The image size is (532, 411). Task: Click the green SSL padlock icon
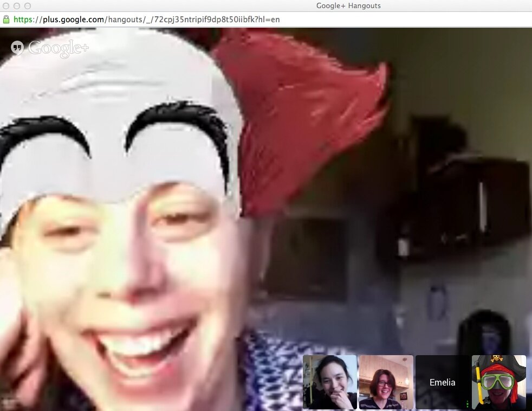6,20
